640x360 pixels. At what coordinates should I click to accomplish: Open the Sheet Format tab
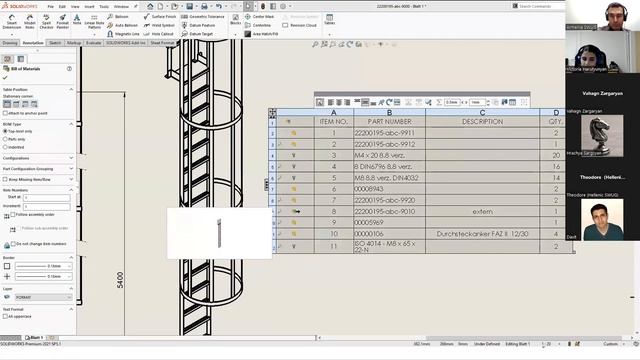[162, 43]
